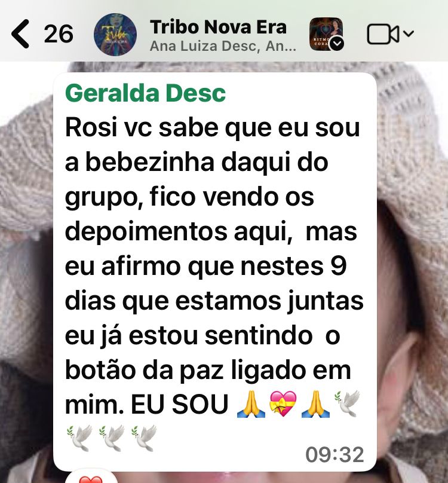
Task: Open sender profile Geralda Desc
Action: click(145, 93)
